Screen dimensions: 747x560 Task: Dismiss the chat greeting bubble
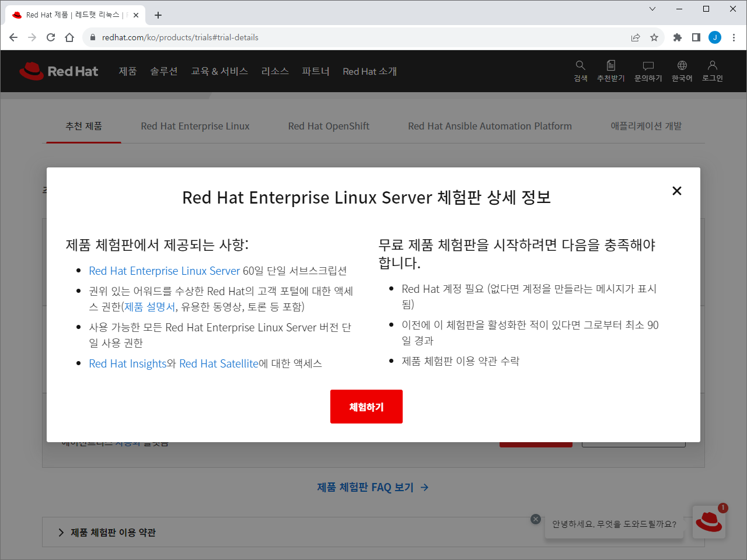coord(536,519)
